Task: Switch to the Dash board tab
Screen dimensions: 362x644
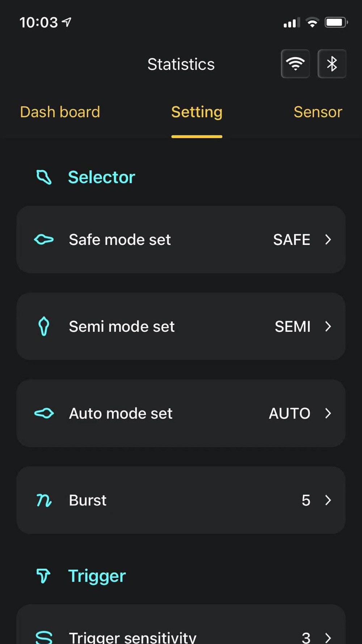Action: pyautogui.click(x=60, y=112)
